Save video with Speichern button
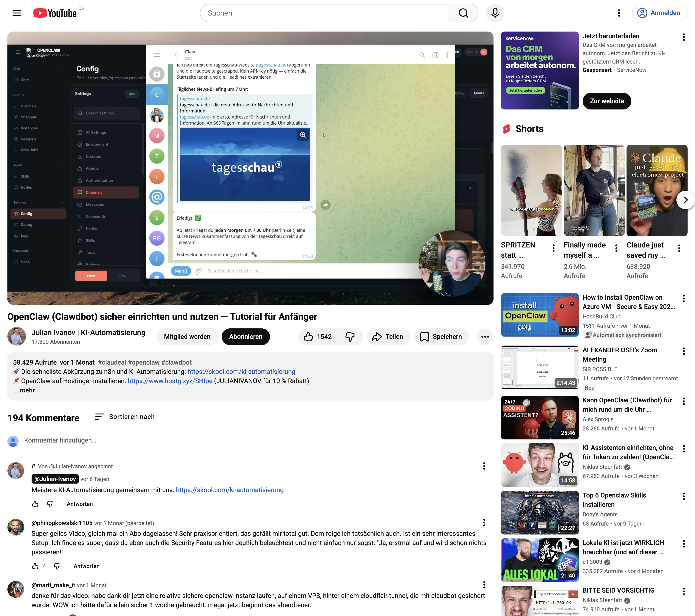The image size is (695, 616). click(x=441, y=336)
